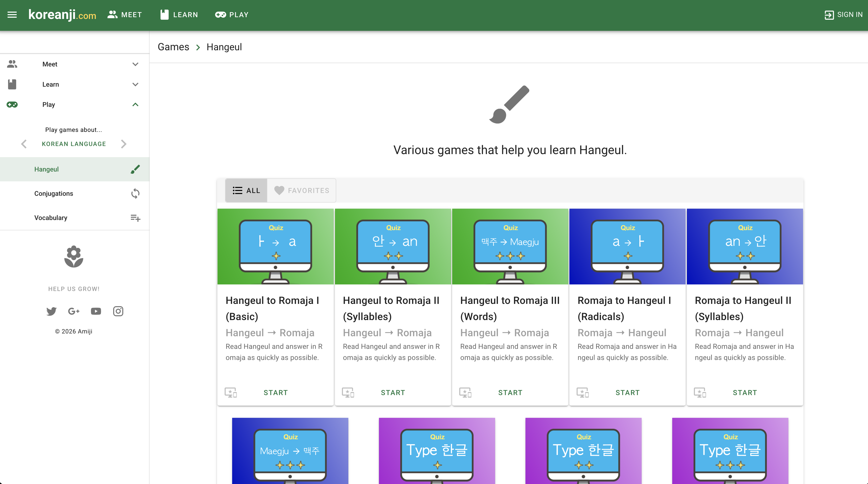Click the one-star Type 한글 quiz thumbnail

pyautogui.click(x=437, y=451)
